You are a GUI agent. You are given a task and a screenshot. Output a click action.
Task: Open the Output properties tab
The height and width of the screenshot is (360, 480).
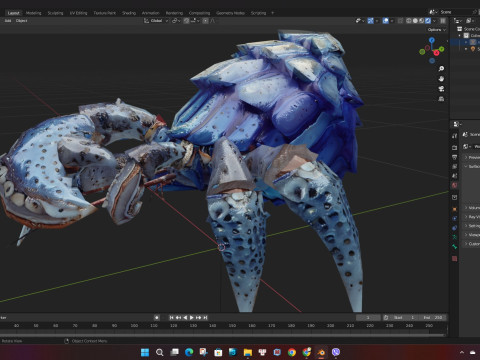(454, 157)
